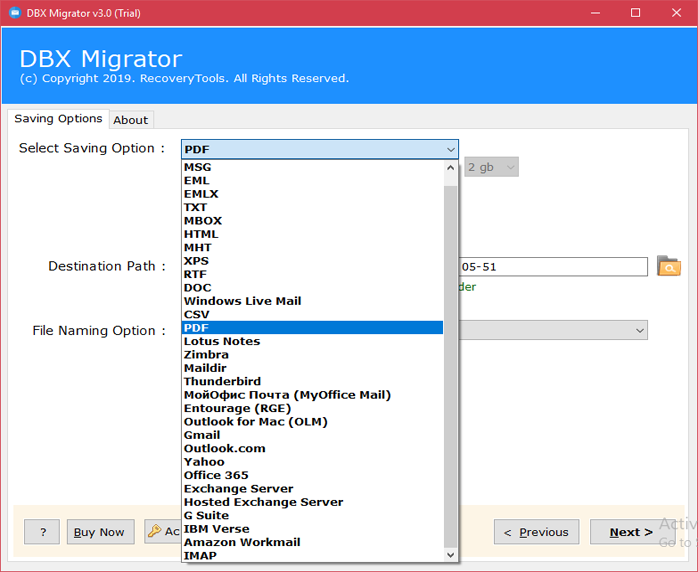Viewport: 698px width, 572px height.
Task: Choose Hosted Exchange Server option
Action: [312, 502]
